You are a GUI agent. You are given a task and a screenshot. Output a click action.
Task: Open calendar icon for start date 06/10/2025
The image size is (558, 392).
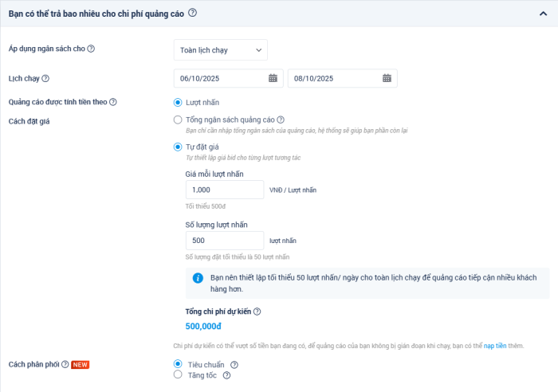(273, 78)
